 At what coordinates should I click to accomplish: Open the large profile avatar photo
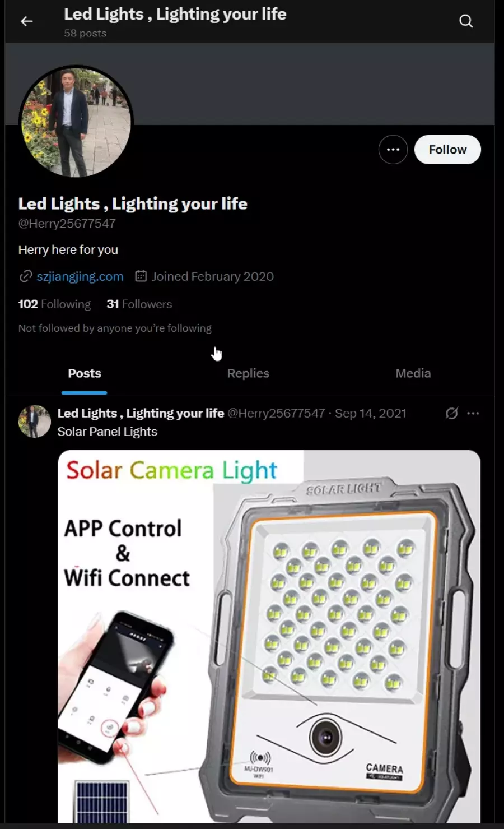pyautogui.click(x=76, y=122)
